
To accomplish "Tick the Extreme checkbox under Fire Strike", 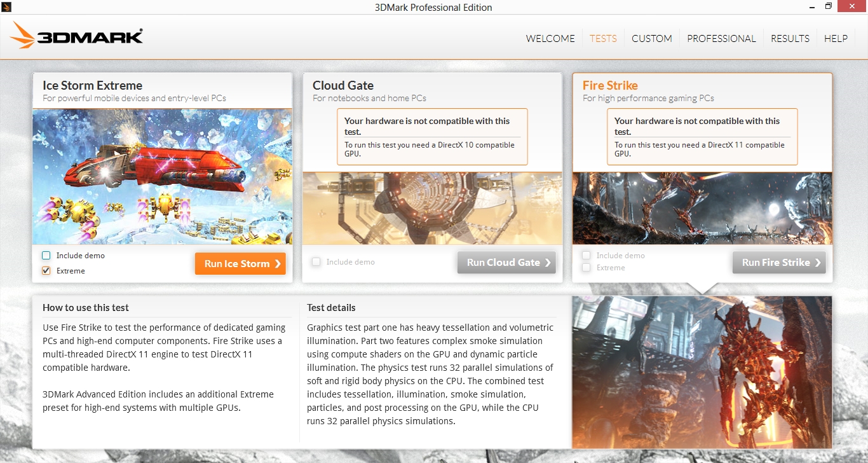I will pyautogui.click(x=587, y=268).
